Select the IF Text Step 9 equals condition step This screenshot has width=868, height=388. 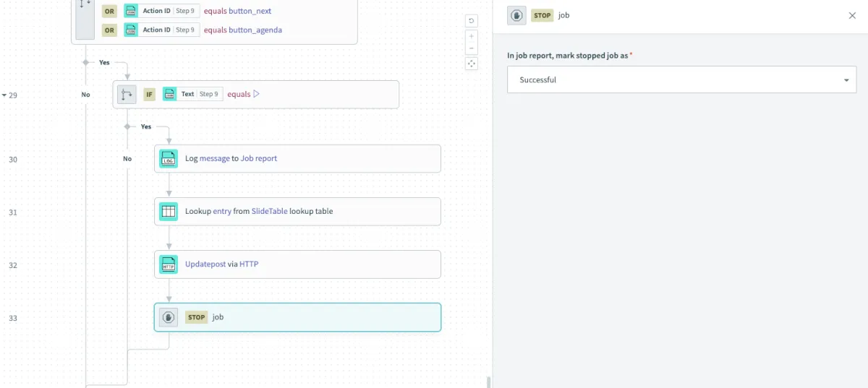click(255, 94)
